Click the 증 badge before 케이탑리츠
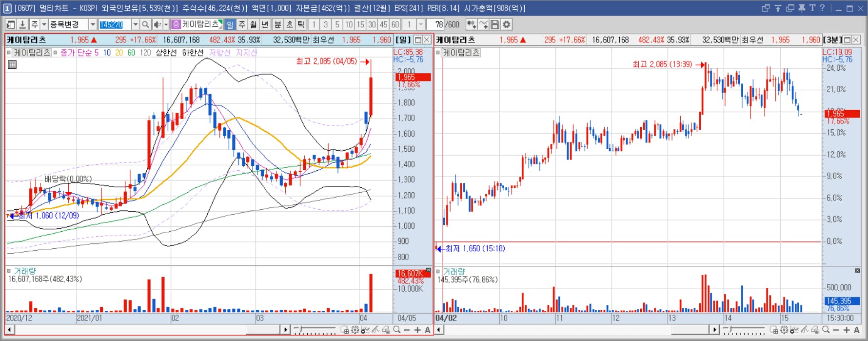 click(176, 24)
